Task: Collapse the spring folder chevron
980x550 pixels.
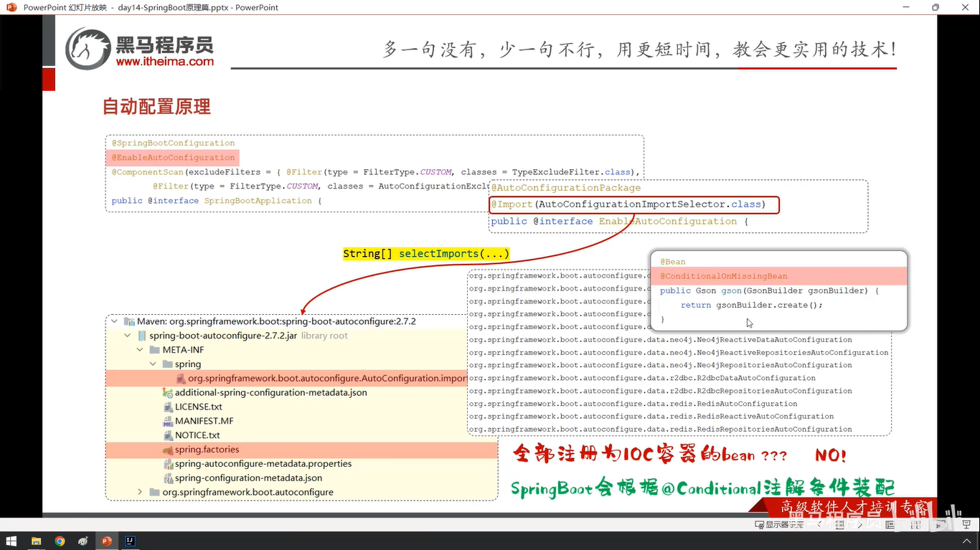Action: (153, 364)
